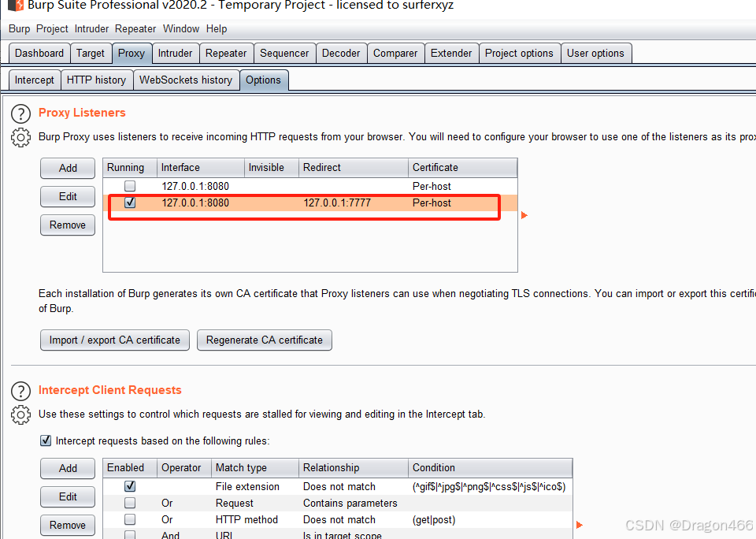Open the Burp menu
The width and height of the screenshot is (756, 539).
point(19,29)
